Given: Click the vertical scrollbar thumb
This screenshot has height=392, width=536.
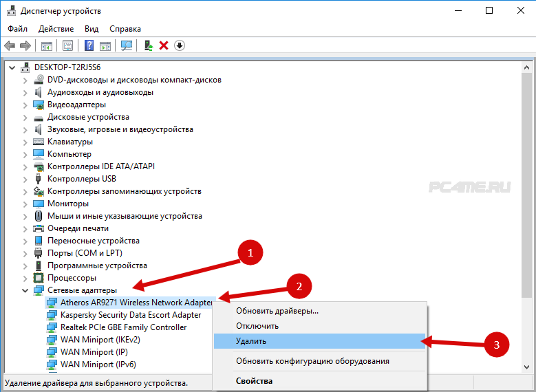Looking at the screenshot, I should pyautogui.click(x=526, y=184).
